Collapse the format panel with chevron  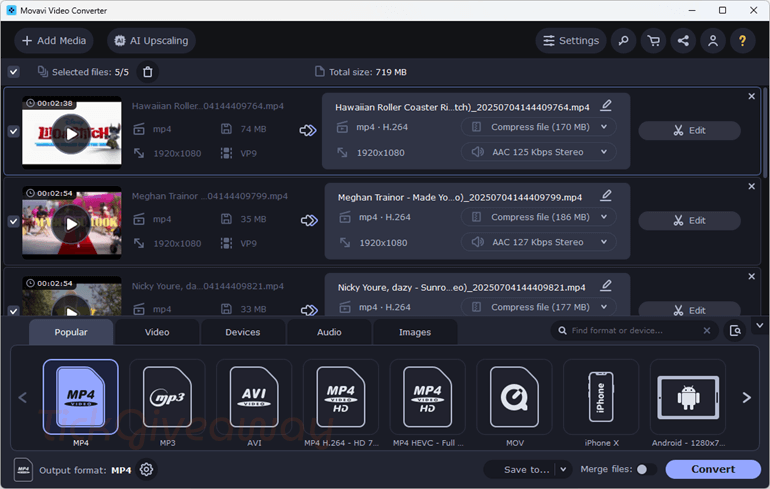click(760, 326)
